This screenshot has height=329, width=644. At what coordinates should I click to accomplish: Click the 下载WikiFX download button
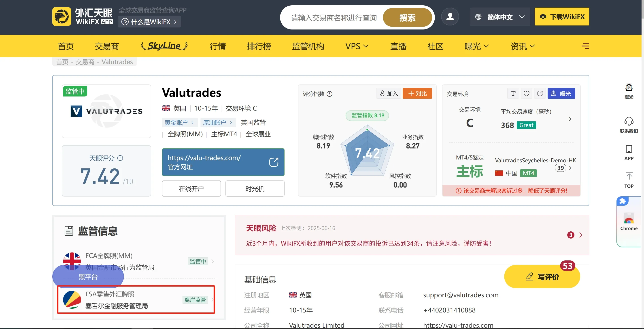562,17
